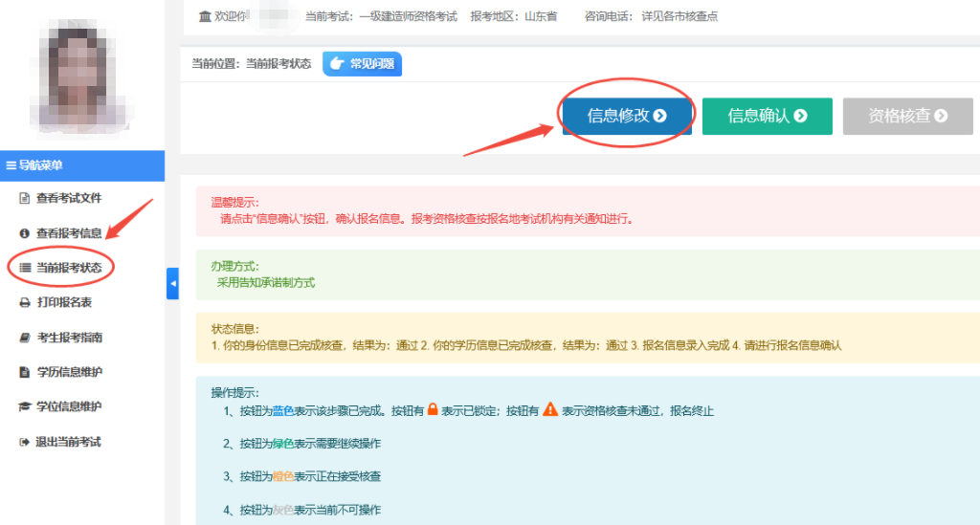Collapse the sidebar using the blue arrow handle
Screen dimensions: 980x525
pyautogui.click(x=172, y=283)
